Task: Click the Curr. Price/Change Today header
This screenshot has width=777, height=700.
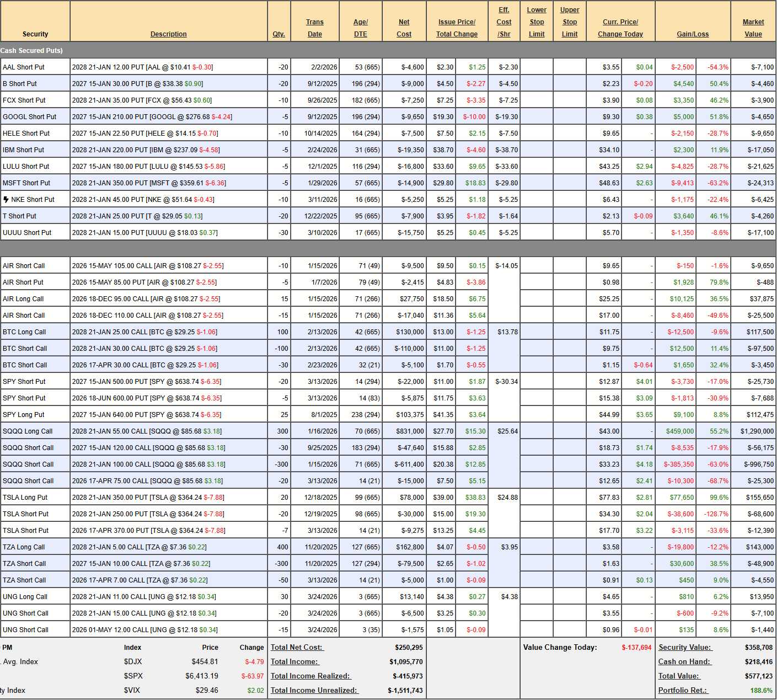Action: tap(620, 28)
